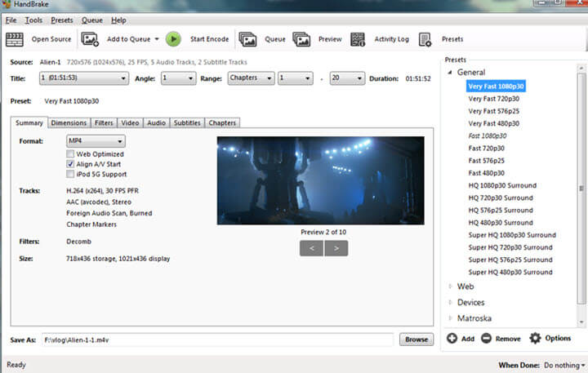Click the Remove preset minus icon
The width and height of the screenshot is (588, 373).
tap(486, 339)
